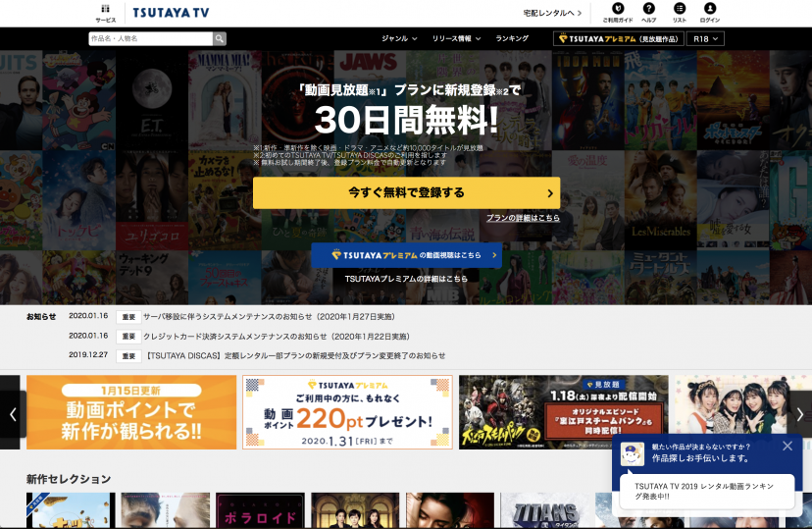Open the ヘルプ question mark icon

click(649, 13)
